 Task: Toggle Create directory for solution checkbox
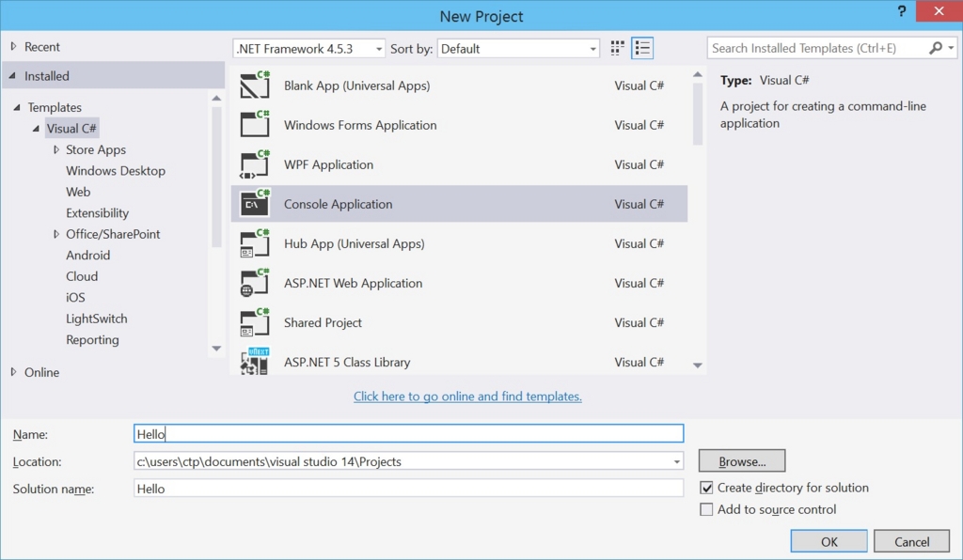point(706,488)
